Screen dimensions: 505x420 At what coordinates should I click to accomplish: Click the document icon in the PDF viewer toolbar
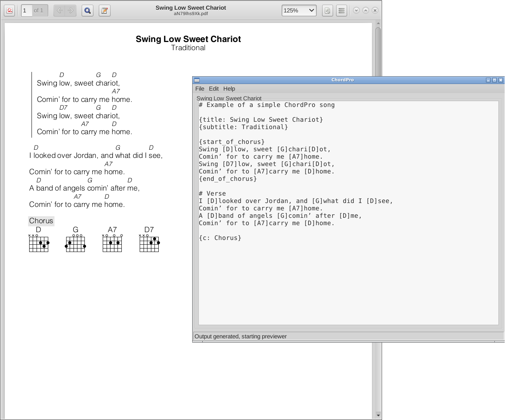pos(10,10)
